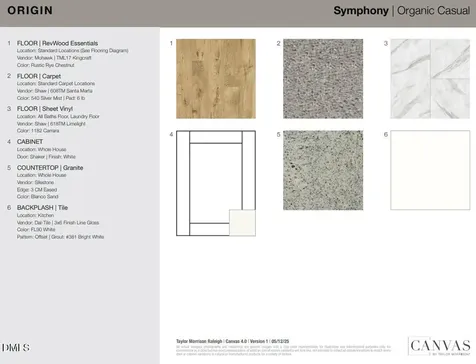Click the number 6 next to BACKSPLASH
The height and width of the screenshot is (364, 476).
pyautogui.click(x=9, y=208)
